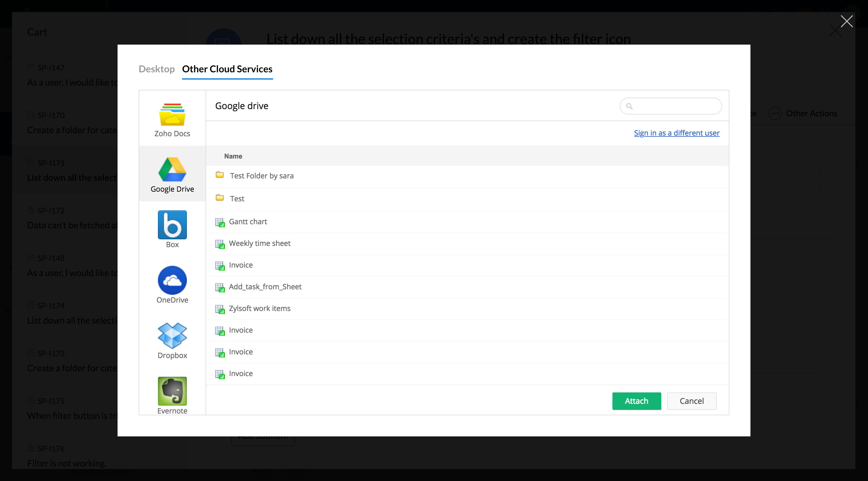
Task: Select the Weekly time sheet file
Action: [x=259, y=243]
